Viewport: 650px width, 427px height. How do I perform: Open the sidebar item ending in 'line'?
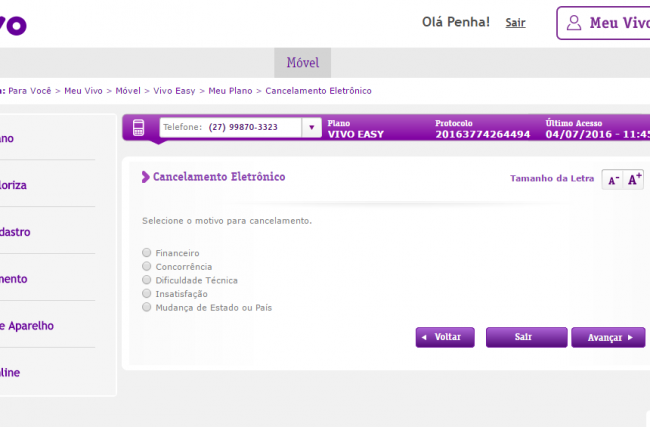click(10, 372)
